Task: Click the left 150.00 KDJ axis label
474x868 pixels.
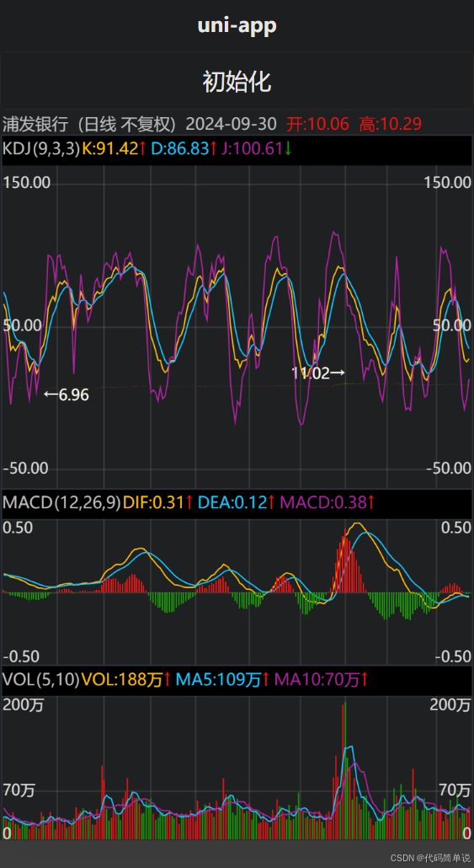Action: coord(26,182)
